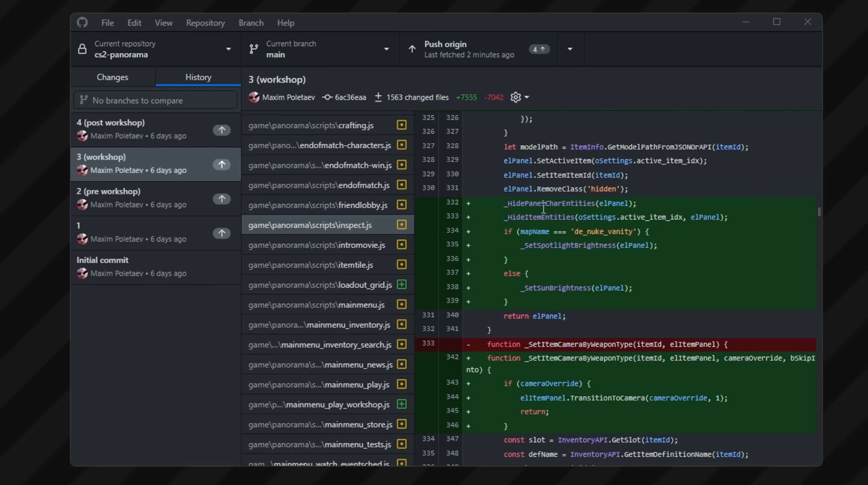This screenshot has height=485, width=868.
Task: Open the Help menu
Action: tap(286, 23)
